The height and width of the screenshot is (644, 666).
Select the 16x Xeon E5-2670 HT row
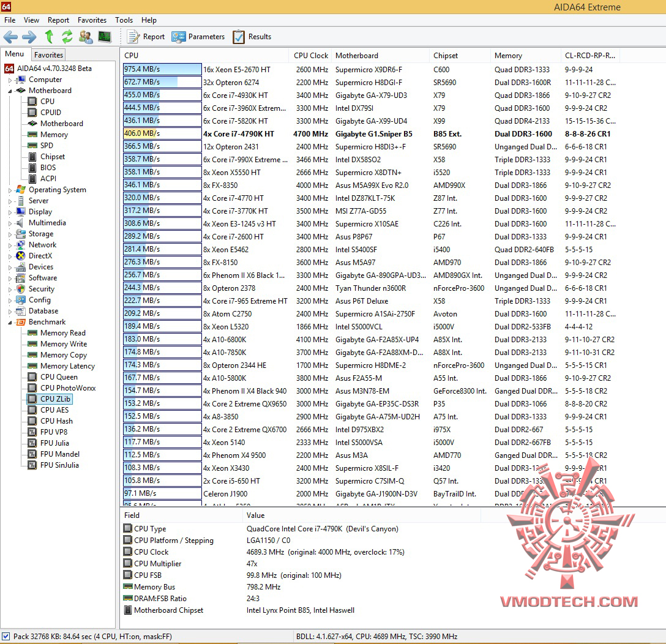tap(370, 70)
